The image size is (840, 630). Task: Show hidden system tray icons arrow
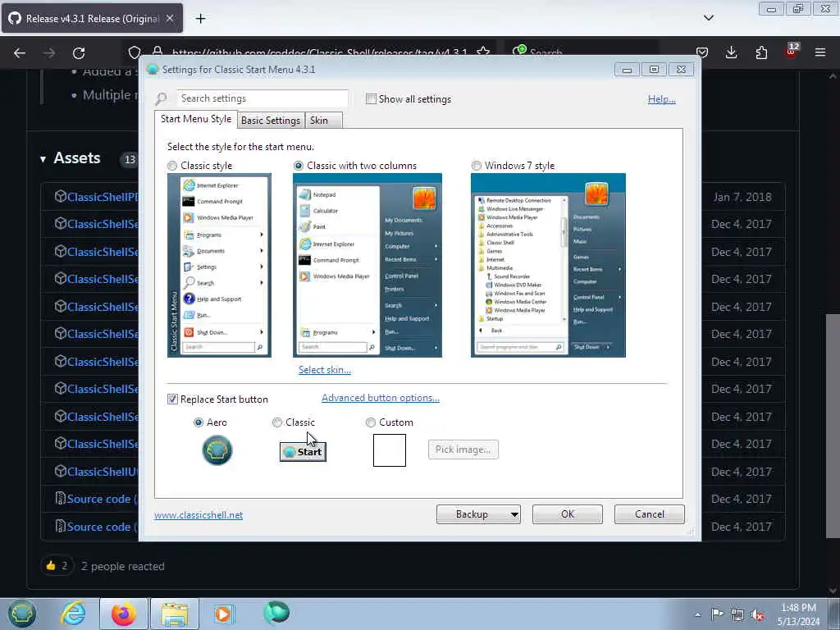697,614
